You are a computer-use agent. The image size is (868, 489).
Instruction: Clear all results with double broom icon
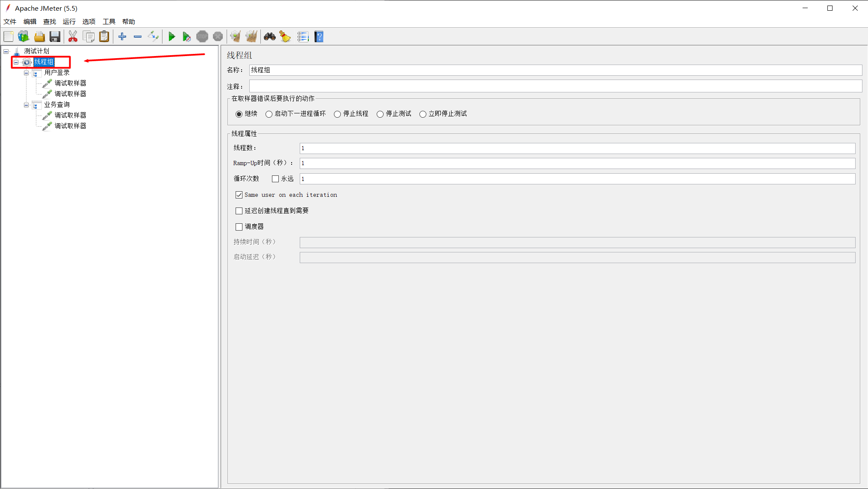pos(251,37)
